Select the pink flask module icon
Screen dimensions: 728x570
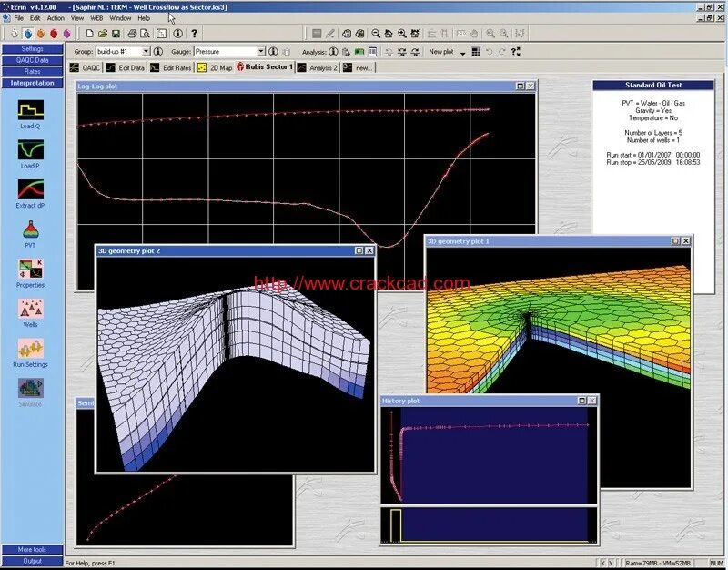coord(66,34)
